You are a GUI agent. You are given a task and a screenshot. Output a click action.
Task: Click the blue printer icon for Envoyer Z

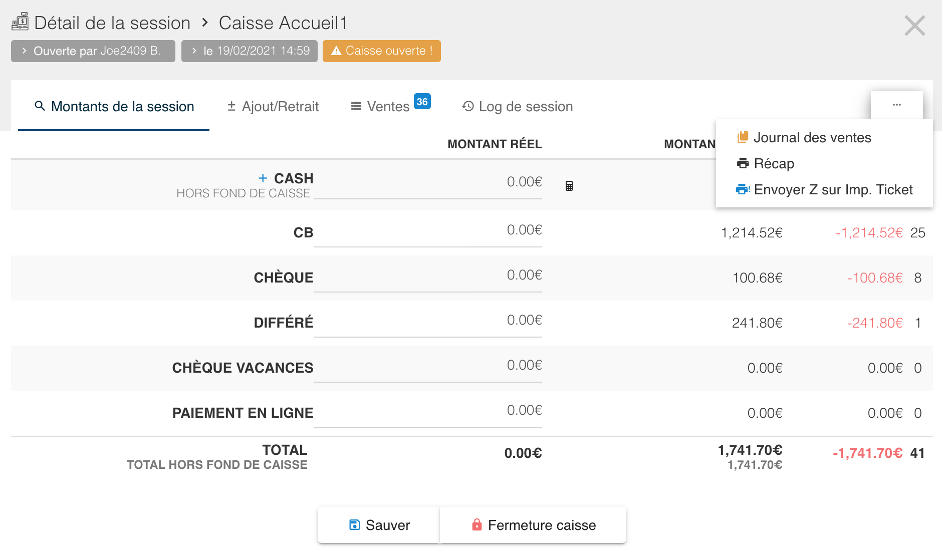[x=743, y=189]
